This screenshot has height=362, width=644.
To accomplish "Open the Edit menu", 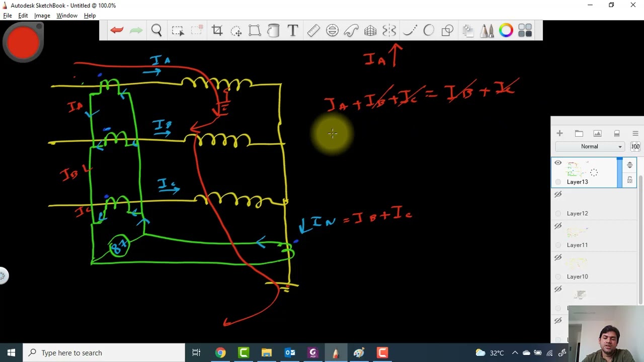I will click(x=23, y=16).
